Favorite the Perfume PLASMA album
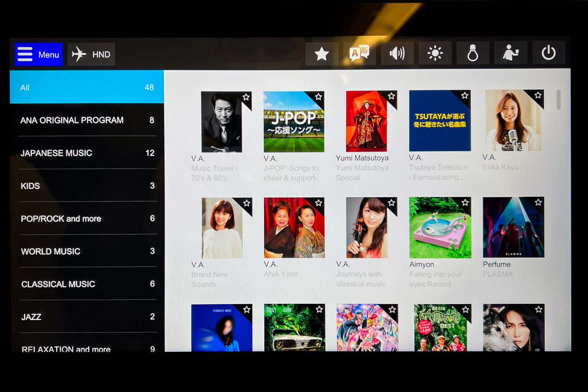This screenshot has width=588, height=392. point(538,203)
